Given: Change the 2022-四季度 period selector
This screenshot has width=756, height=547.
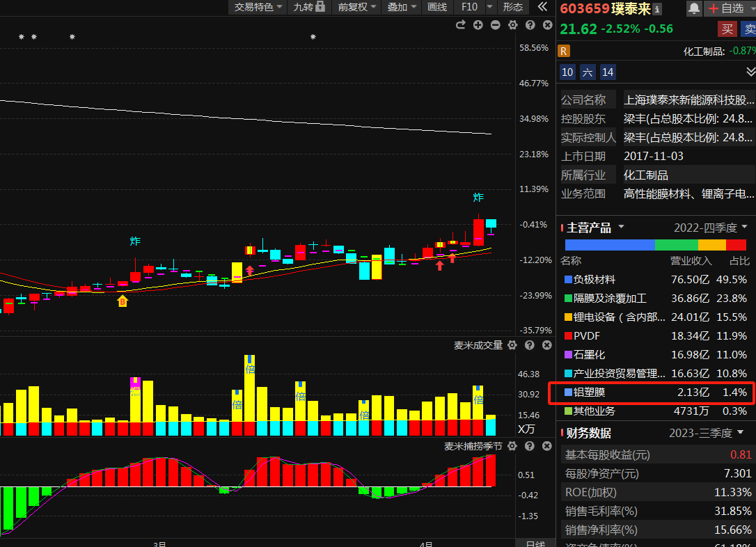Looking at the screenshot, I should click(710, 228).
